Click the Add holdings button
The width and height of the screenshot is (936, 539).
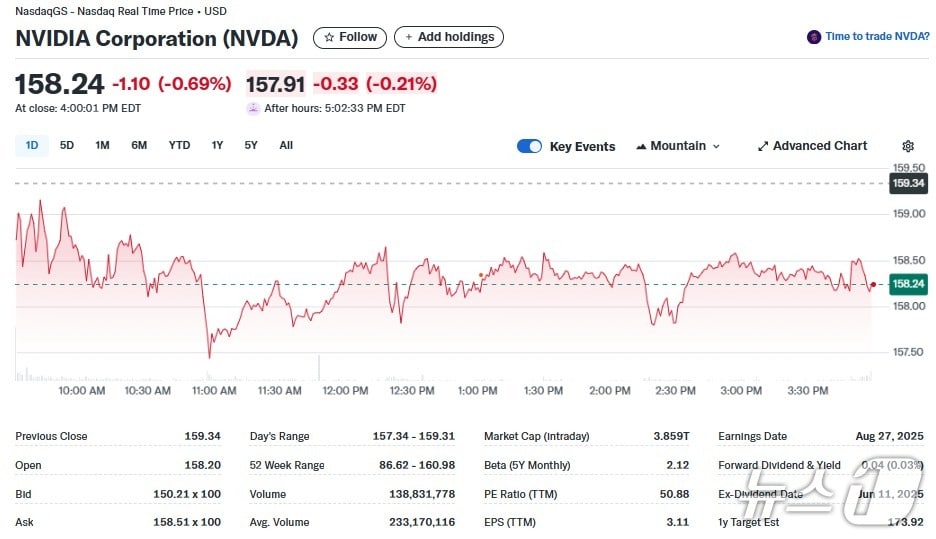tap(449, 37)
